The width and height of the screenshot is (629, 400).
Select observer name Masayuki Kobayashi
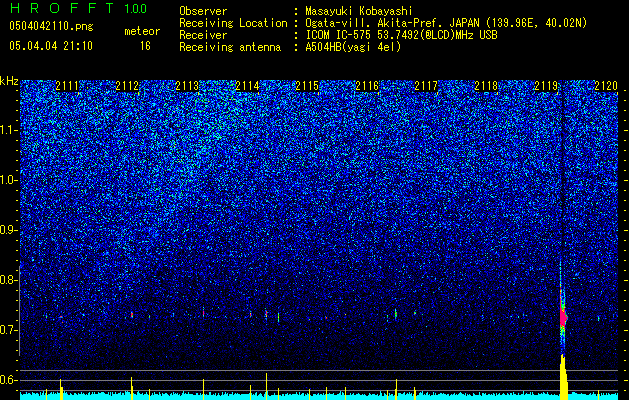pyautogui.click(x=359, y=11)
